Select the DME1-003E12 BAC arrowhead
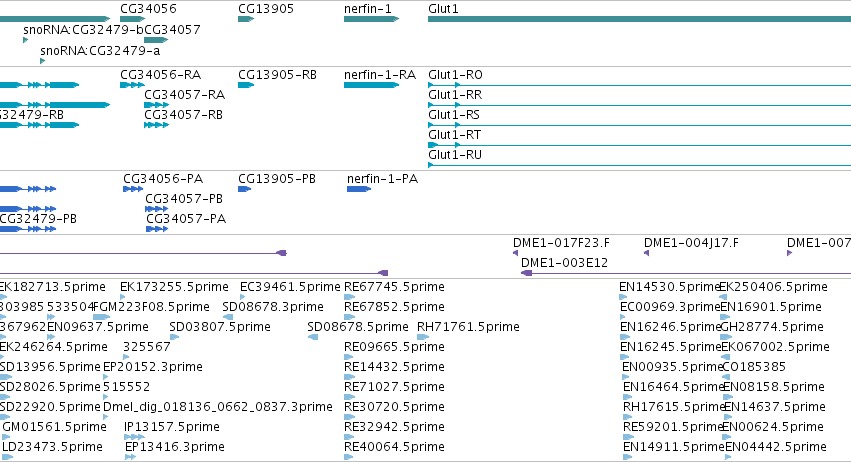The height and width of the screenshot is (462, 851). point(526,273)
